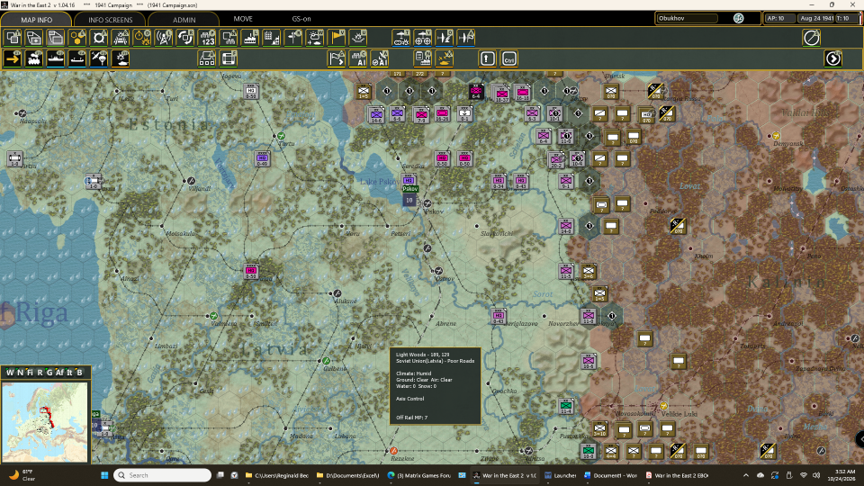Image resolution: width=864 pixels, height=486 pixels.
Task: Open the Windows taskbar Search box
Action: pyautogui.click(x=163, y=475)
